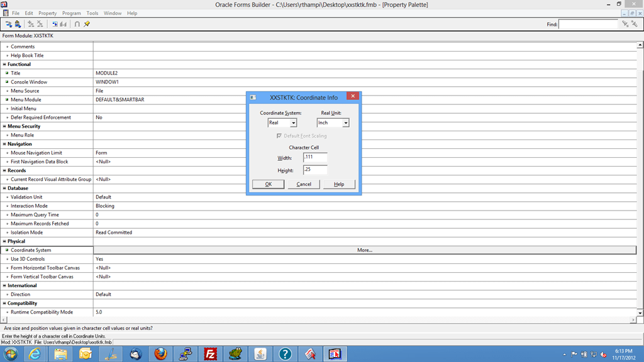Click the Property Class toolbar icon
644x362 pixels.
[x=55, y=25]
